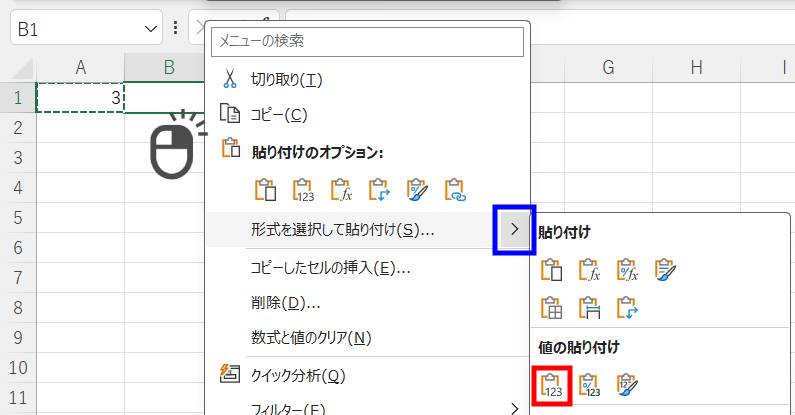Image resolution: width=795 pixels, height=415 pixels.
Task: Expand the 形式を選択して貼り付け submenu arrow
Action: 515,230
